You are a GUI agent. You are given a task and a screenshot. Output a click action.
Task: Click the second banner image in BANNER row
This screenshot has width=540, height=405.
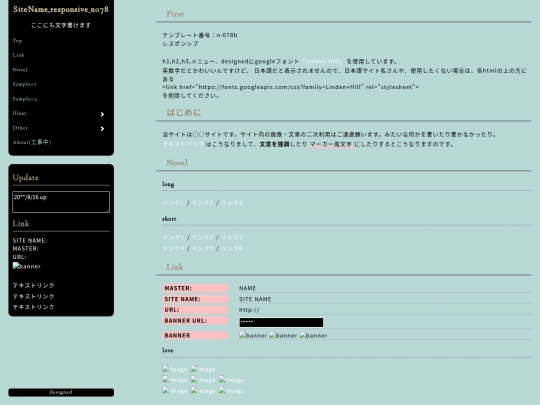[283, 335]
